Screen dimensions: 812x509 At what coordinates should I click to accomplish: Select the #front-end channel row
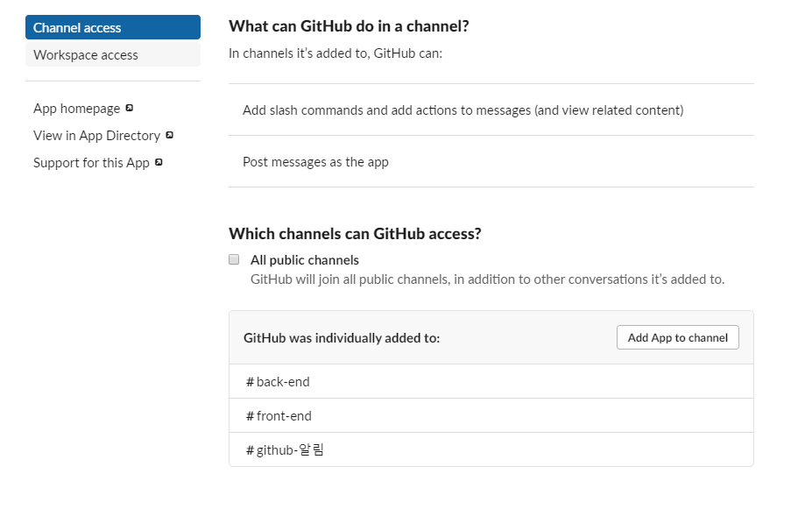[x=491, y=416]
